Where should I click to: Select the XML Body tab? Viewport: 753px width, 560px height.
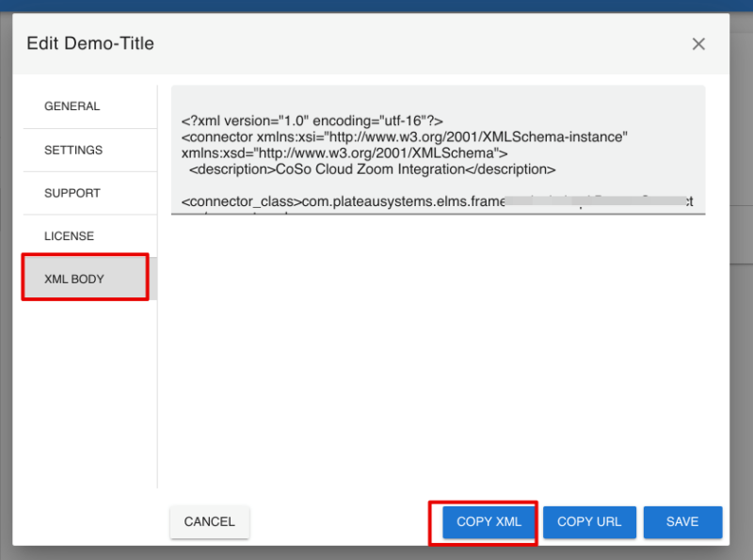tap(74, 280)
